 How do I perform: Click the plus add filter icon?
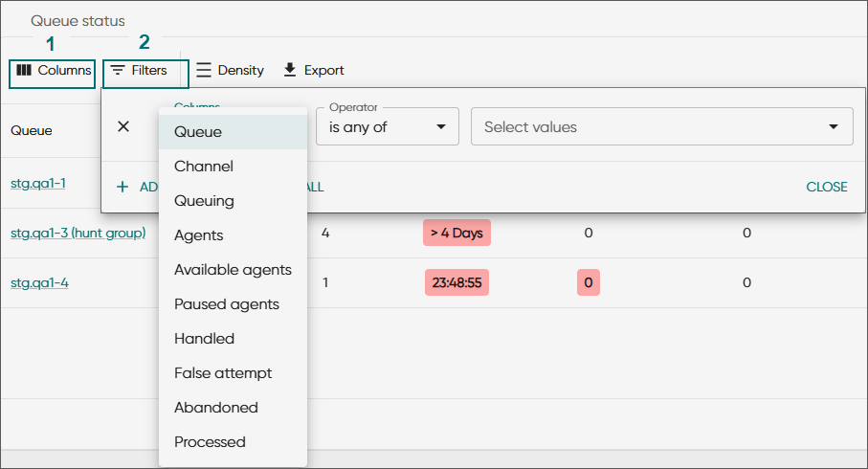pyautogui.click(x=122, y=187)
